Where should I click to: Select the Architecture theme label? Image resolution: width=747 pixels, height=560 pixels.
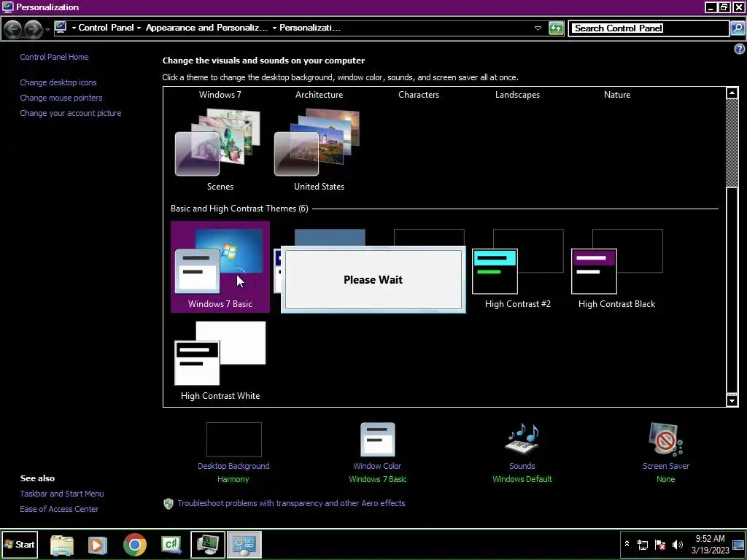(320, 94)
